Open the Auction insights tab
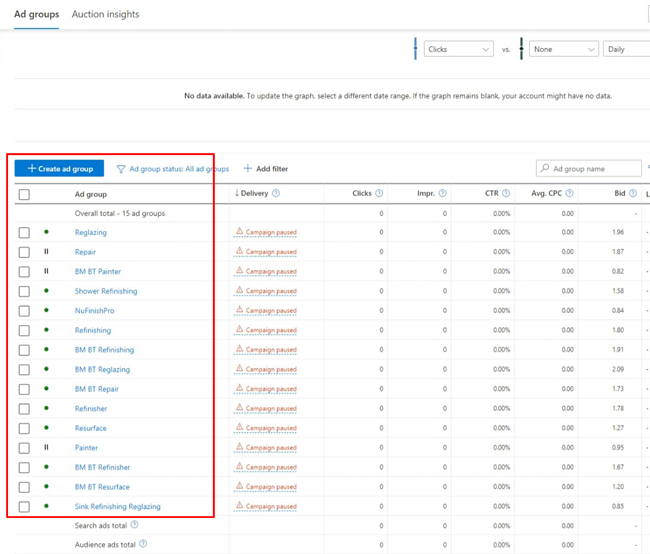 (x=105, y=14)
